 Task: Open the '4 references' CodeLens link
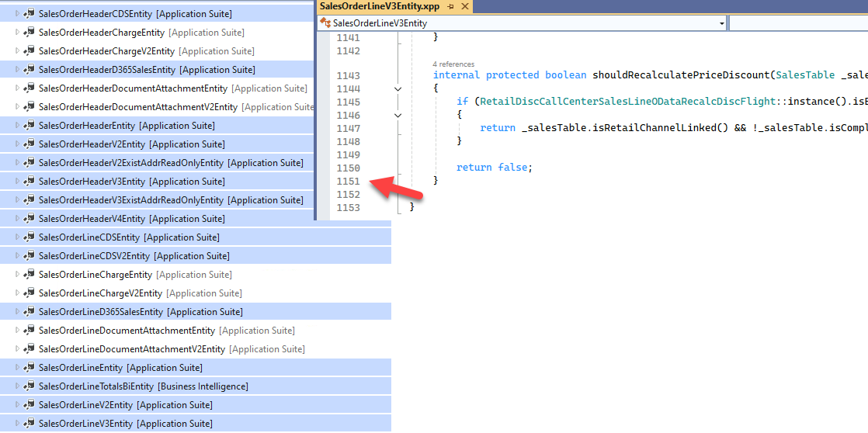453,64
